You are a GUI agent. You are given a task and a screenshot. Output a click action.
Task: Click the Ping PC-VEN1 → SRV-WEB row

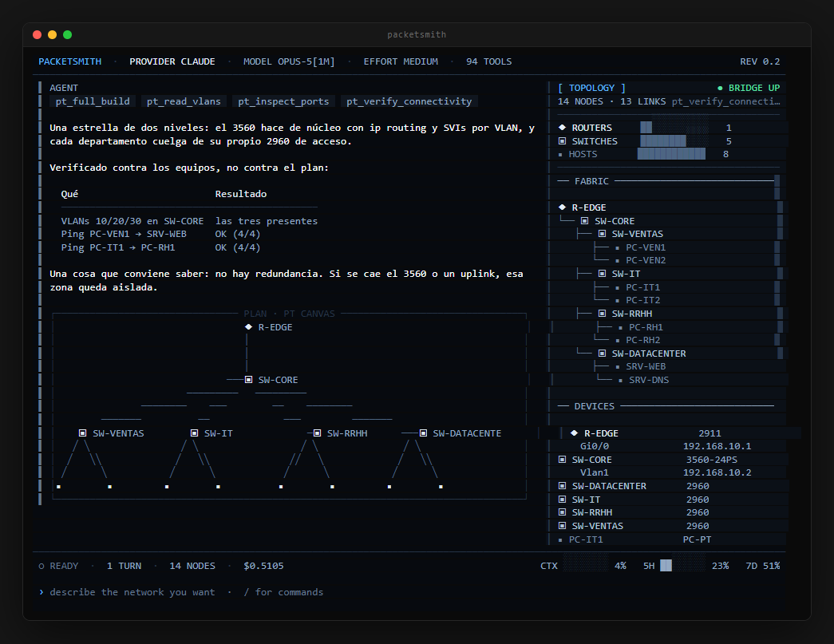coord(160,234)
